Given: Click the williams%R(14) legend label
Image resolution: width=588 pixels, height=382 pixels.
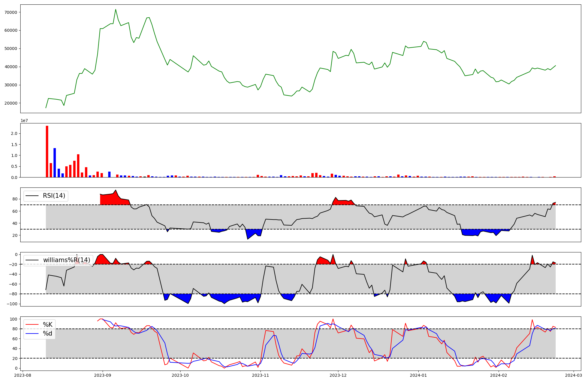Looking at the screenshot, I should (66, 260).
